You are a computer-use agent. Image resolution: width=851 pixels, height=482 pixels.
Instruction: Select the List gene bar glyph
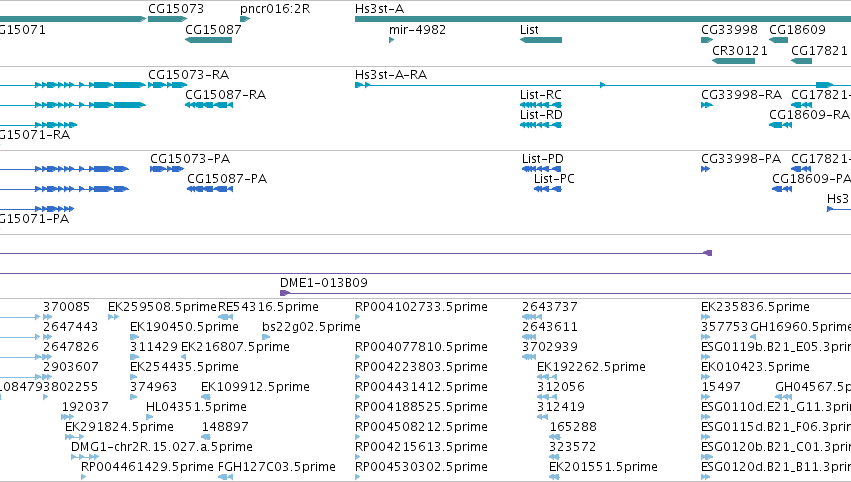click(x=541, y=40)
